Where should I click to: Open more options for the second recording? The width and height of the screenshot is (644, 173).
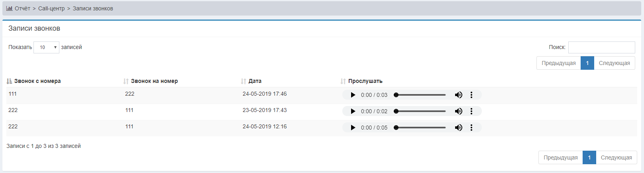click(x=471, y=111)
